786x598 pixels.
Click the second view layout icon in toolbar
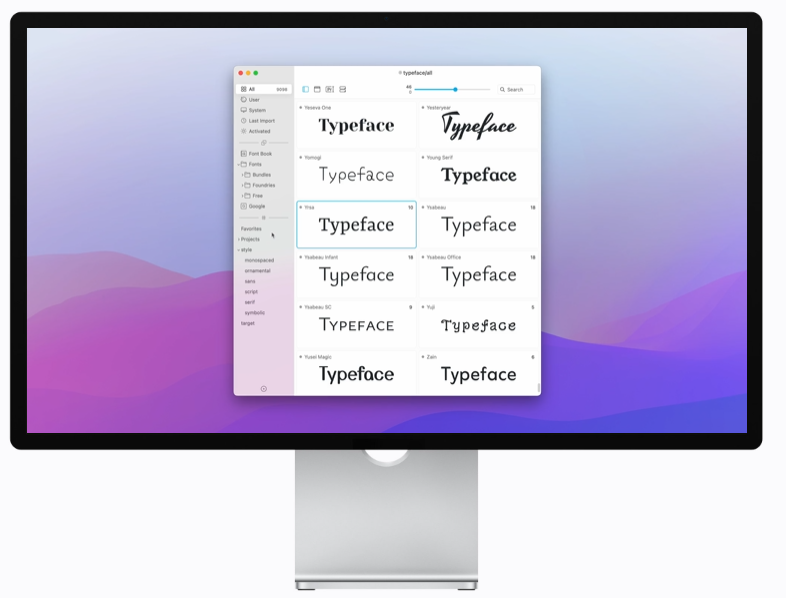pos(318,90)
